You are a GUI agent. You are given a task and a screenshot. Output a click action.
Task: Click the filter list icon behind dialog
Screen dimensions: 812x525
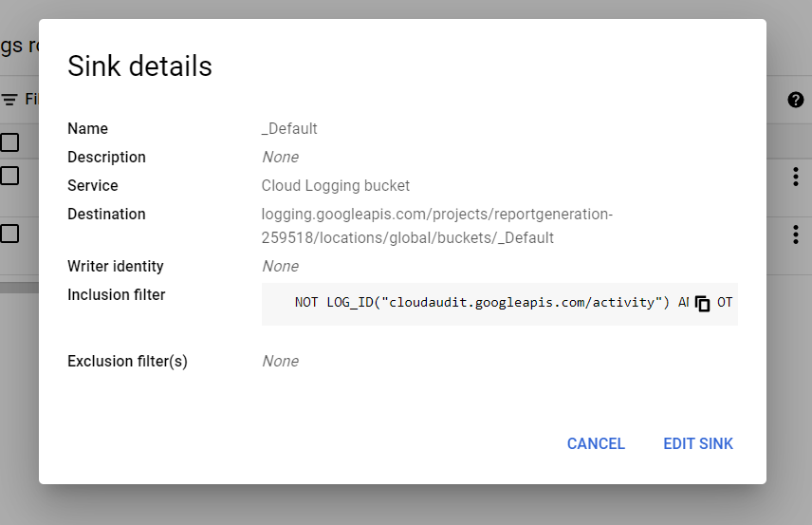(9, 100)
